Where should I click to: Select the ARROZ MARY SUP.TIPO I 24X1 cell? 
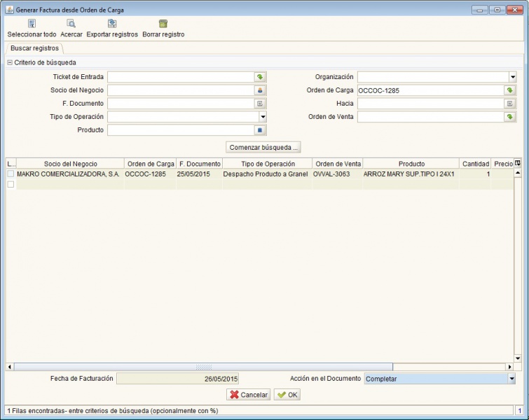(x=411, y=174)
